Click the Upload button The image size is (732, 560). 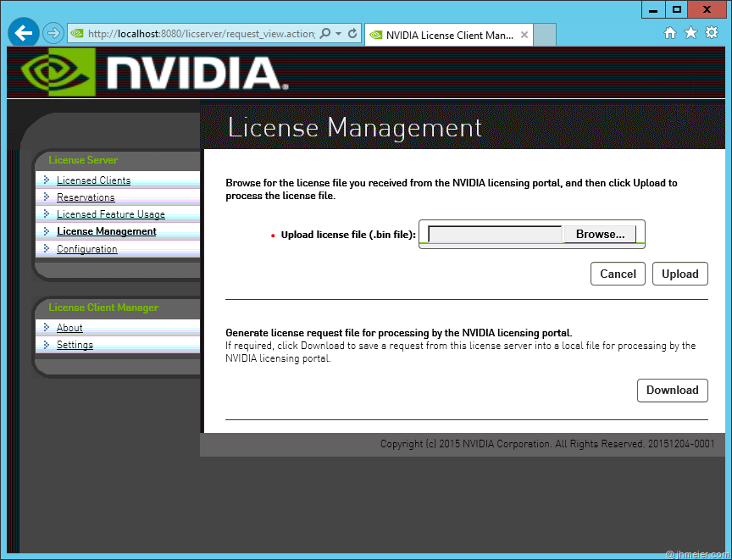679,274
